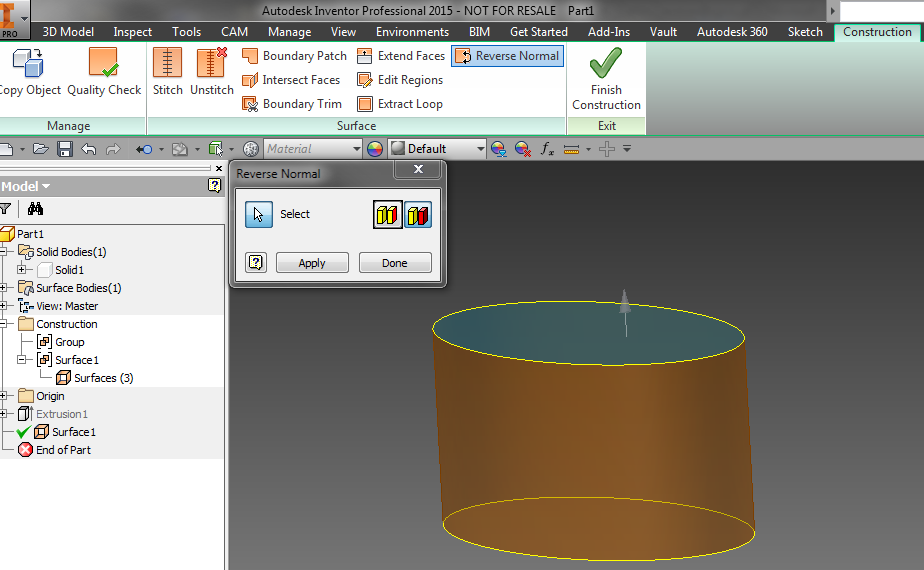Screen dimensions: 924x570
Task: Click the normal direction arrow on model
Action: [x=625, y=312]
